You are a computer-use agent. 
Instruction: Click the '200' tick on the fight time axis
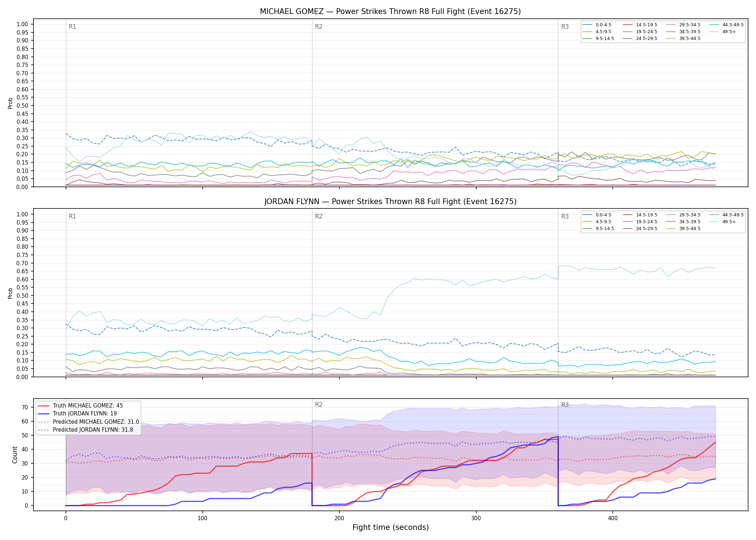click(x=339, y=518)
